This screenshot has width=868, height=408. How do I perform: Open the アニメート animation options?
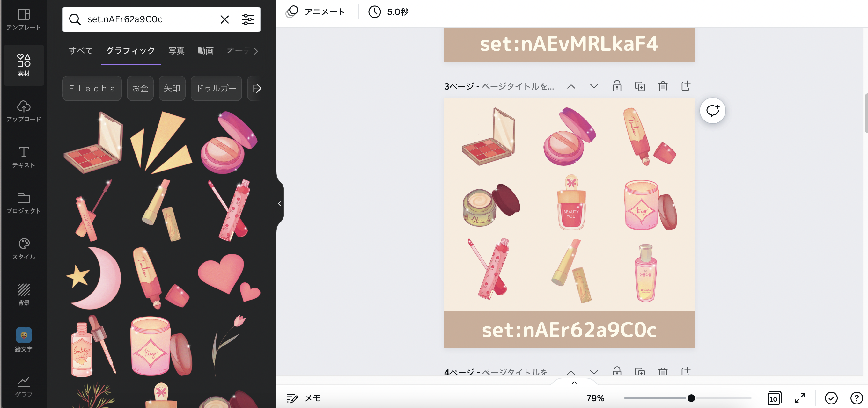point(315,12)
